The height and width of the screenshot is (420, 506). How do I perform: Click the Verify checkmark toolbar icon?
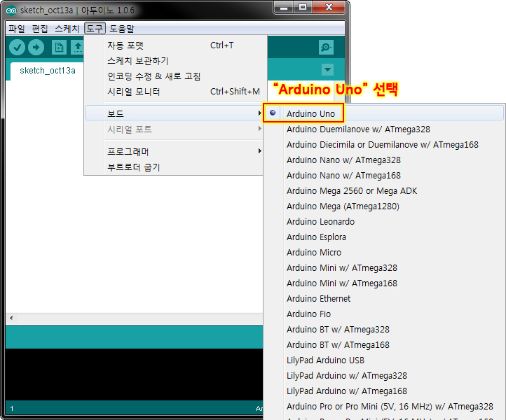point(17,47)
